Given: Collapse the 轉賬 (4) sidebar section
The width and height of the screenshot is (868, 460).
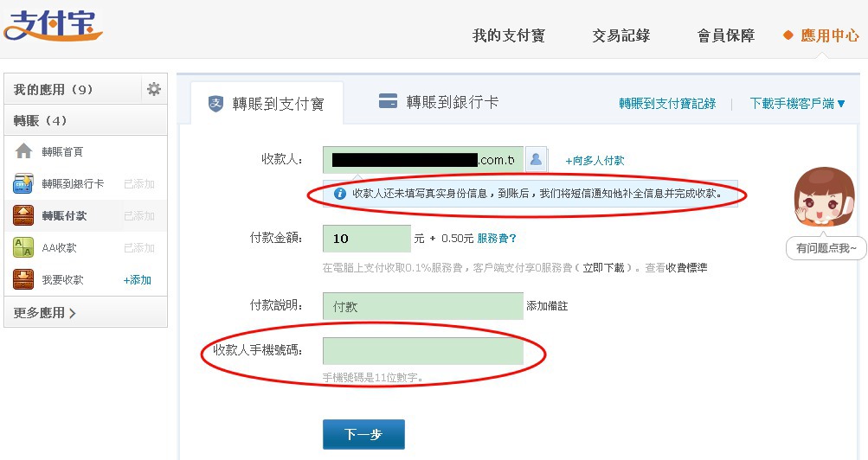Looking at the screenshot, I should point(86,120).
